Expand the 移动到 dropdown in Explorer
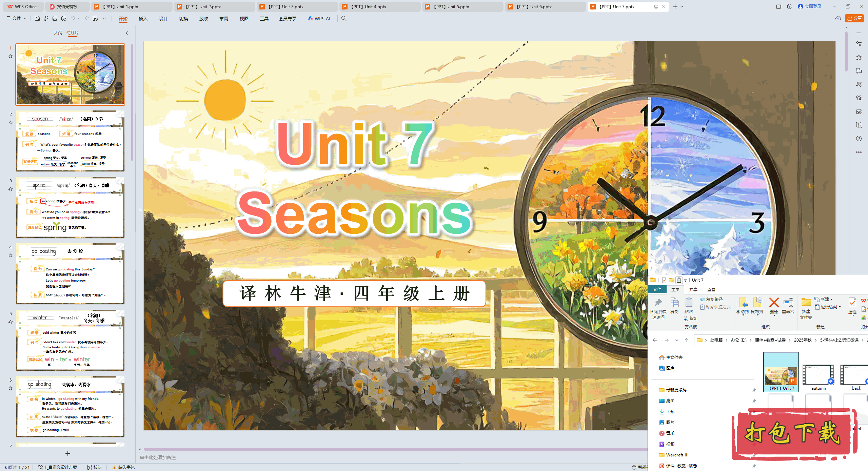The image size is (868, 471). pos(743,315)
